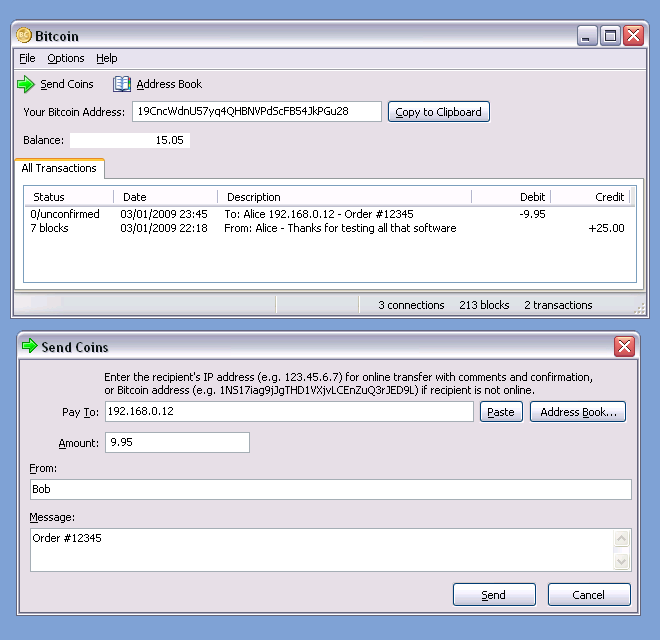Open Address Book... from Send Coins dialog

click(x=578, y=412)
